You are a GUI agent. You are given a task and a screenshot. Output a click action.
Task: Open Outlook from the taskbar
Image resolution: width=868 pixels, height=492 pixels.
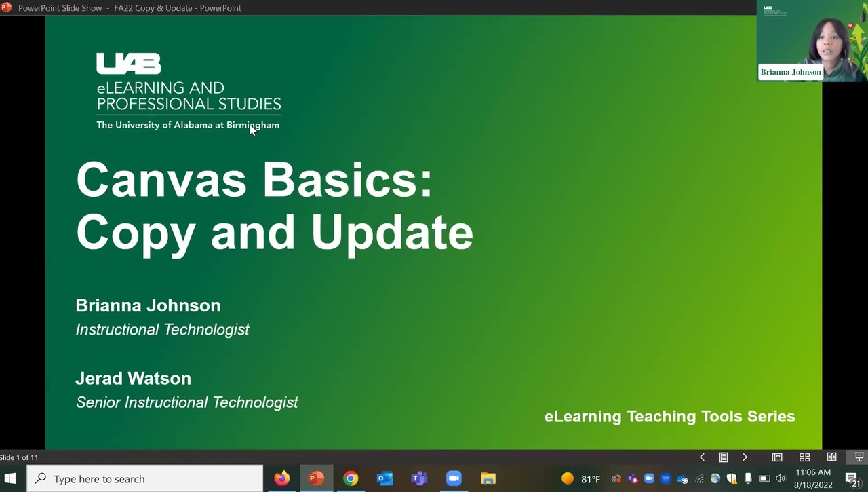pyautogui.click(x=385, y=478)
